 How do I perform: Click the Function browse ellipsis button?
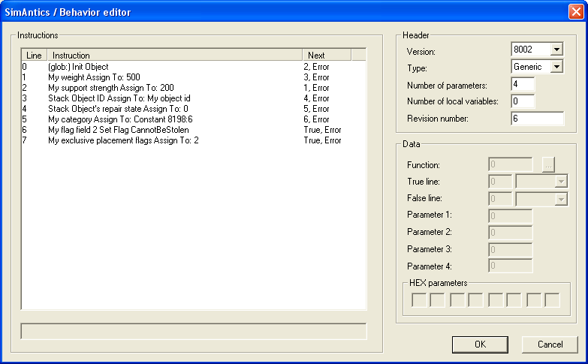[548, 165]
